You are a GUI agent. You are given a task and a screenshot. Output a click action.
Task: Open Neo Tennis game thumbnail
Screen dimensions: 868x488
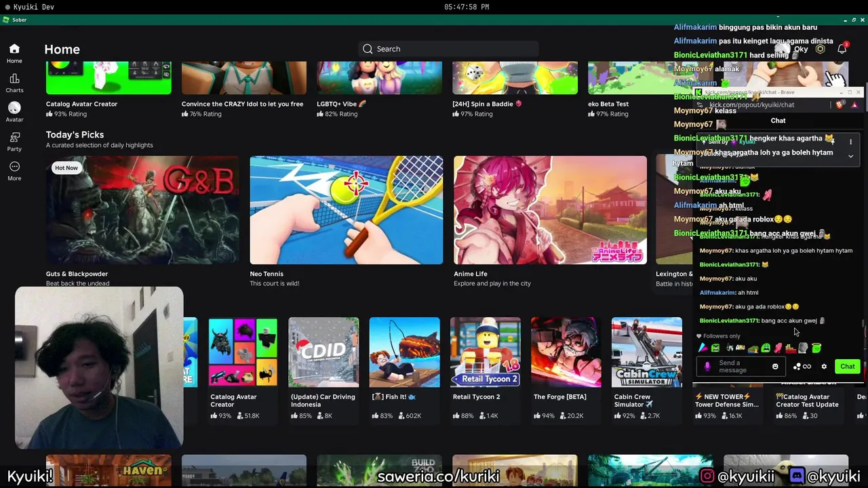pyautogui.click(x=347, y=210)
